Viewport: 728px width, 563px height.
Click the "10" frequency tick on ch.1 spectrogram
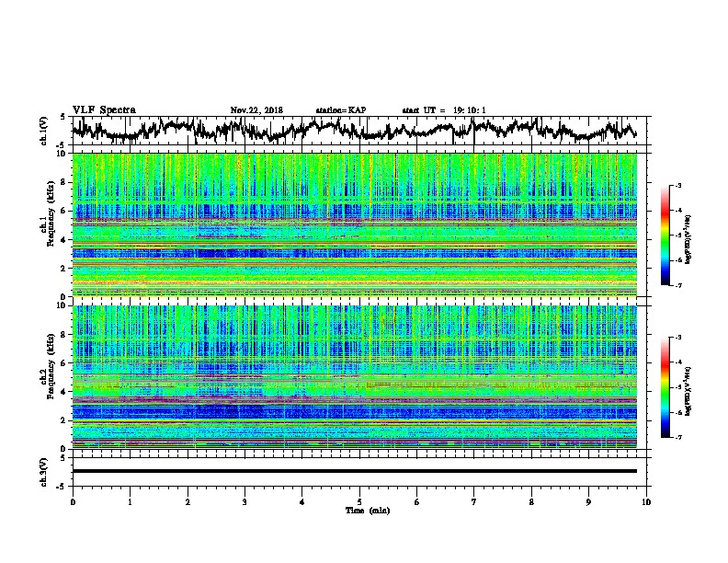click(63, 154)
